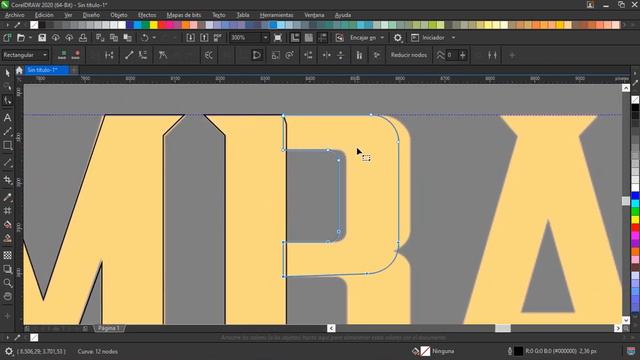Export the document using export icon
Viewport: 640px width, 360px height.
pos(204,38)
